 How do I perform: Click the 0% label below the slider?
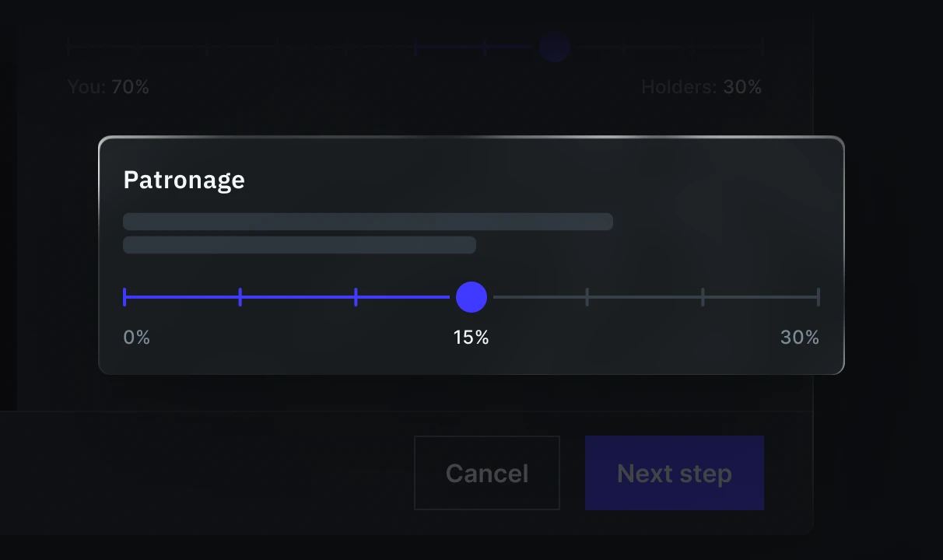[x=136, y=337]
